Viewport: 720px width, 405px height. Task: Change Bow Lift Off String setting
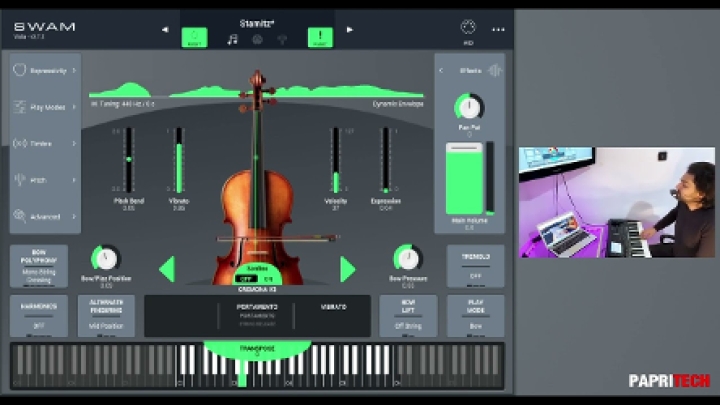408,316
